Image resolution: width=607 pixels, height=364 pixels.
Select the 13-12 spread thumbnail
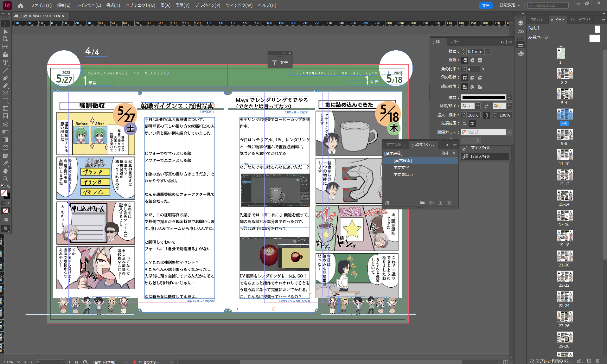[x=564, y=175]
